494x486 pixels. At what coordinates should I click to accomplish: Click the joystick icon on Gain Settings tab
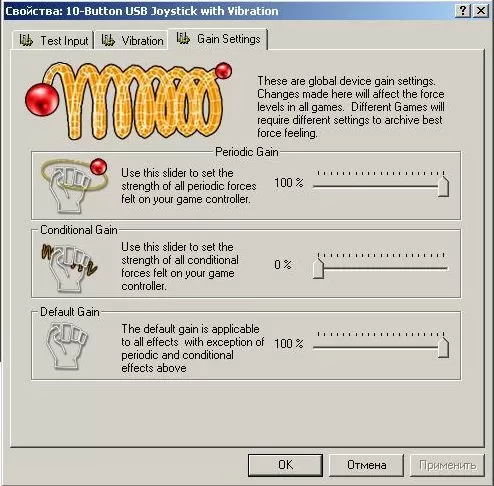[x=183, y=38]
